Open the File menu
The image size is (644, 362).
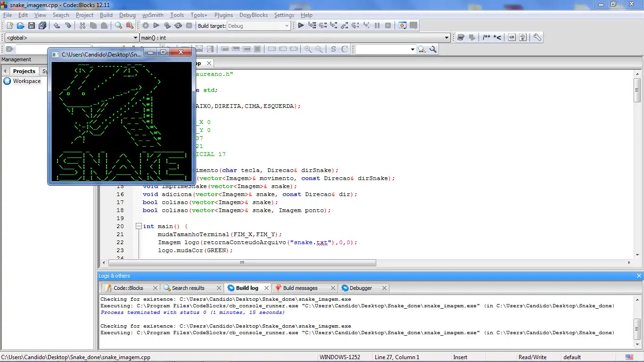point(8,15)
